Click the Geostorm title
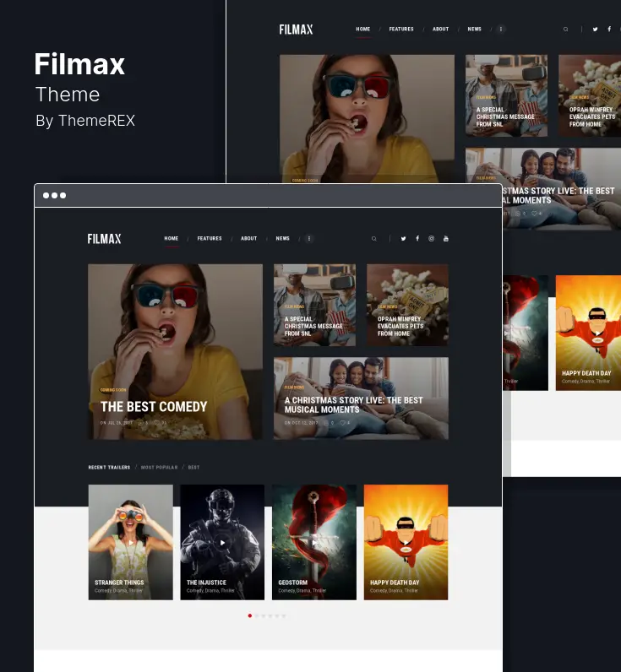 [292, 583]
